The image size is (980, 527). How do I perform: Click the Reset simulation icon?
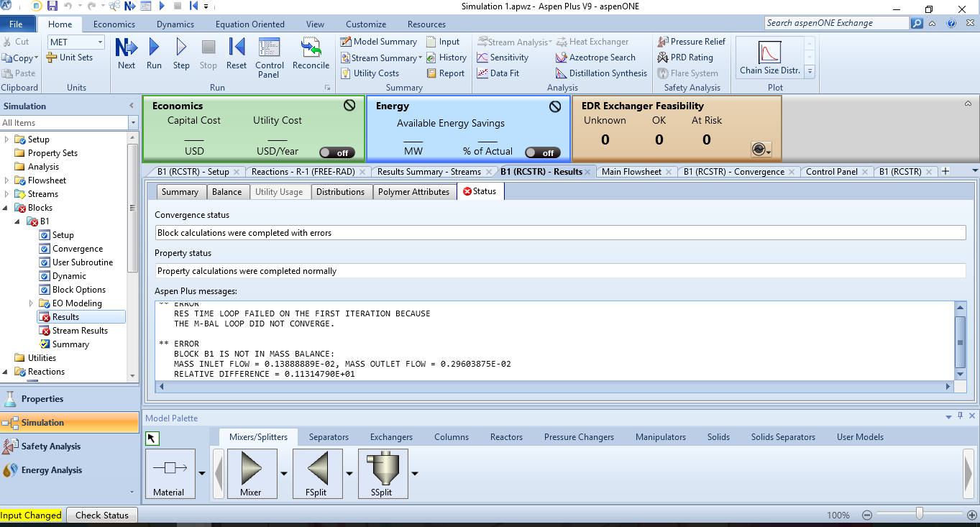(237, 54)
